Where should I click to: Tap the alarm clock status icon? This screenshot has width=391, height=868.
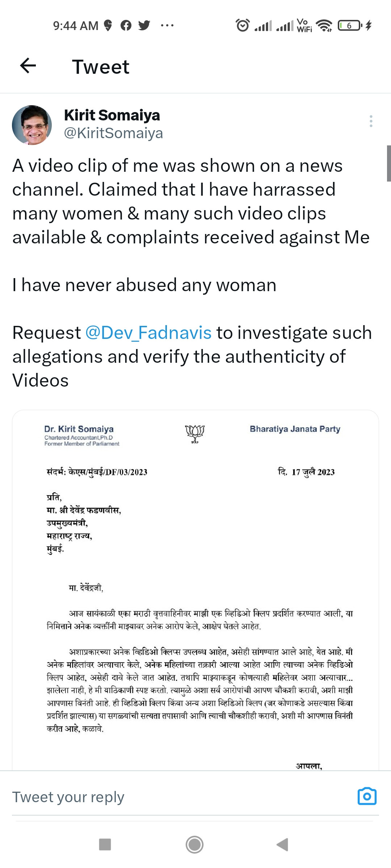coord(243,25)
